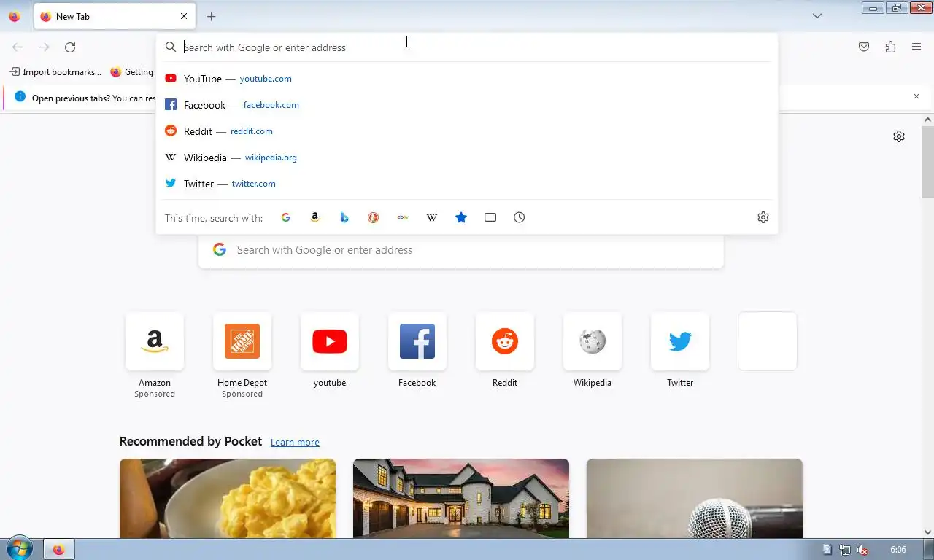This screenshot has width=934, height=560.
Task: Click the muted volume tray icon
Action: coord(862,550)
